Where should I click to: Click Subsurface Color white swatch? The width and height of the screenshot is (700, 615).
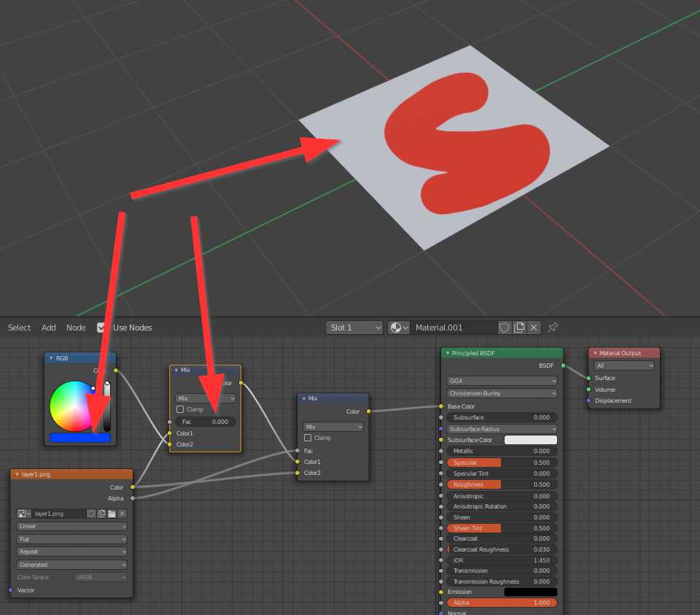(531, 440)
